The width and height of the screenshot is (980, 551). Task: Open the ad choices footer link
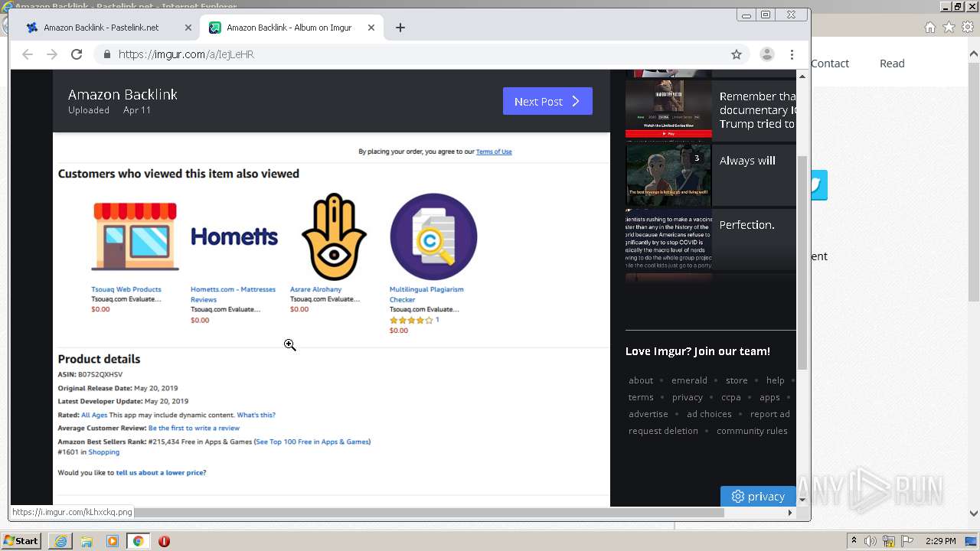click(709, 414)
